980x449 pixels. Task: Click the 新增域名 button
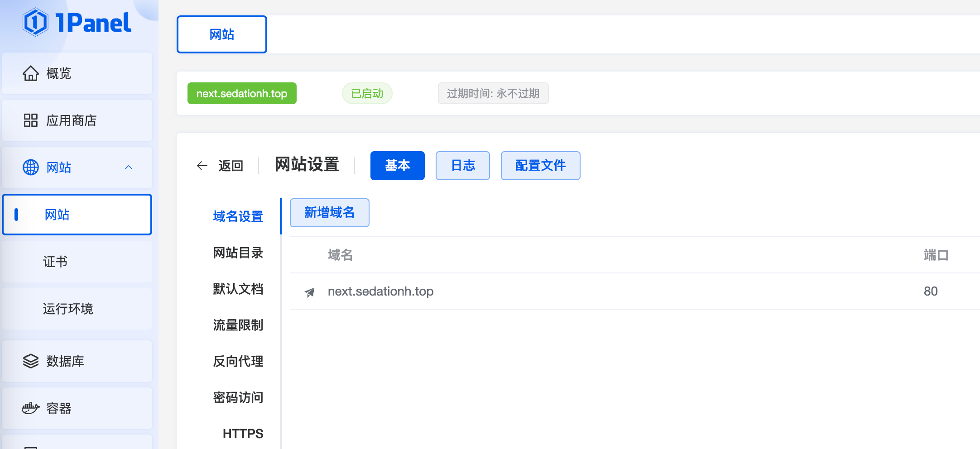coord(329,213)
